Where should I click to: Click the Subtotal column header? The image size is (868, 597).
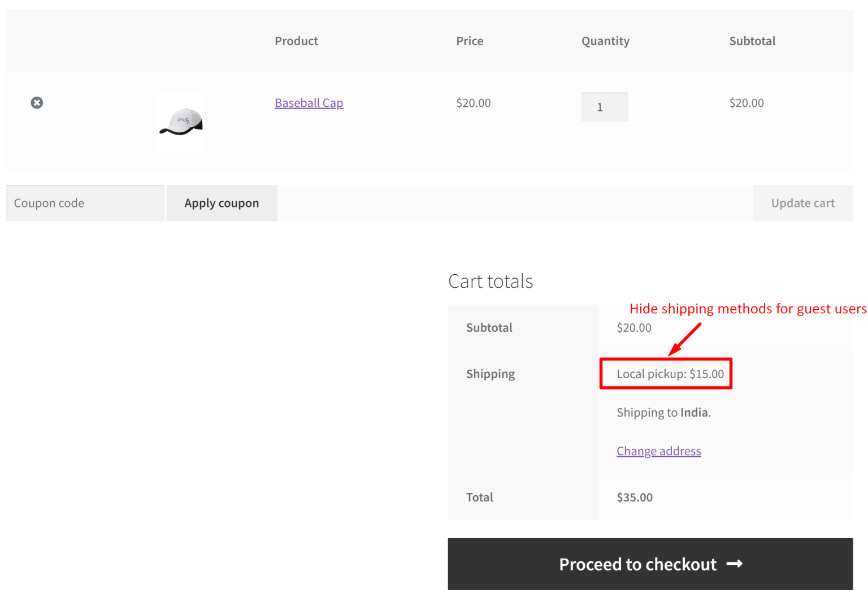pyautogui.click(x=752, y=41)
